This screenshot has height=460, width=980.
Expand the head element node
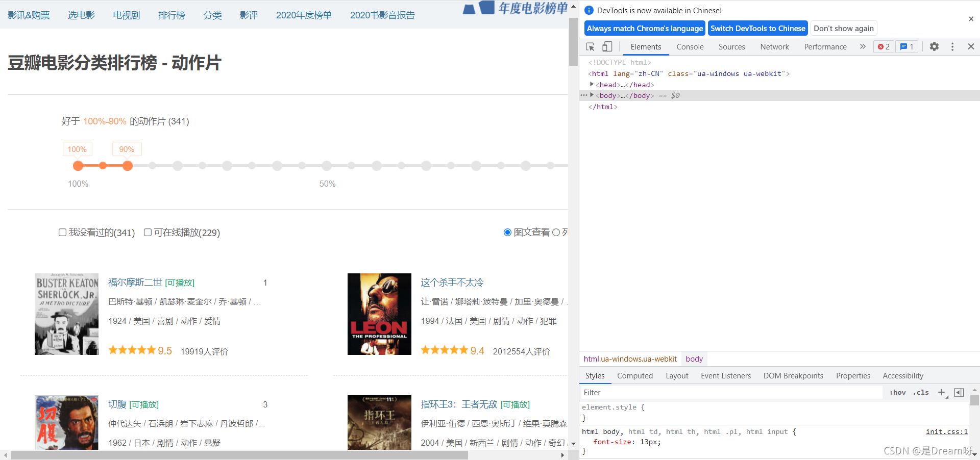(x=592, y=85)
